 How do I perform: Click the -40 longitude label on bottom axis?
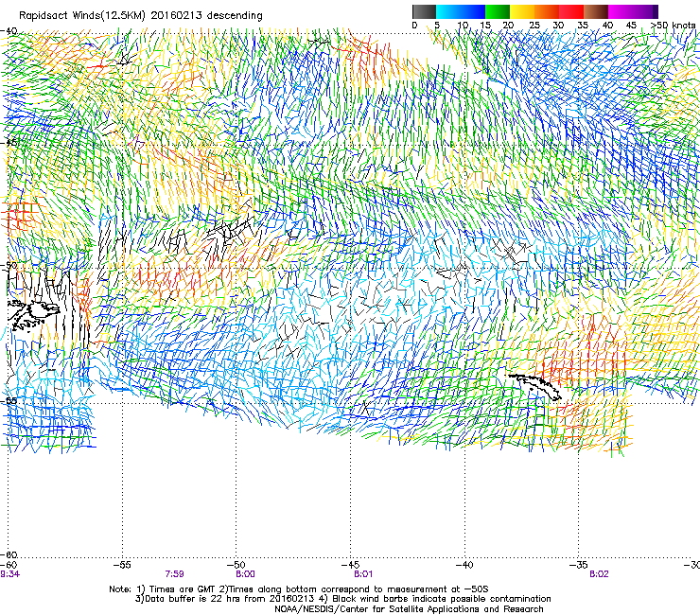pos(464,565)
